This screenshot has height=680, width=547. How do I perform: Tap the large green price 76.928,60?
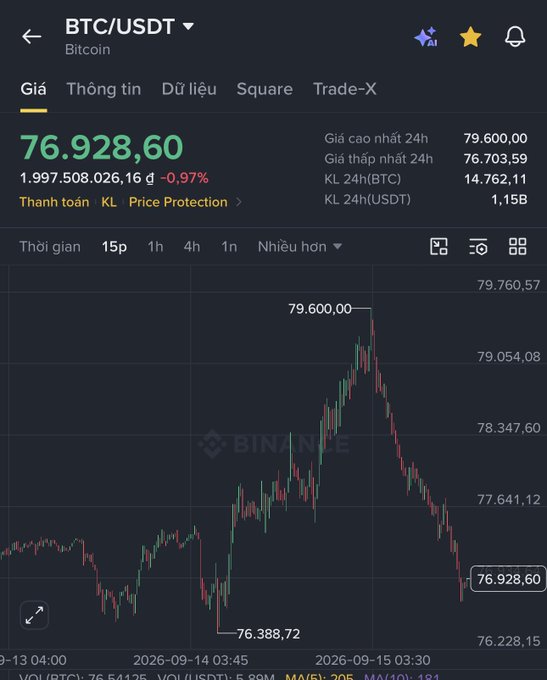[x=102, y=147]
